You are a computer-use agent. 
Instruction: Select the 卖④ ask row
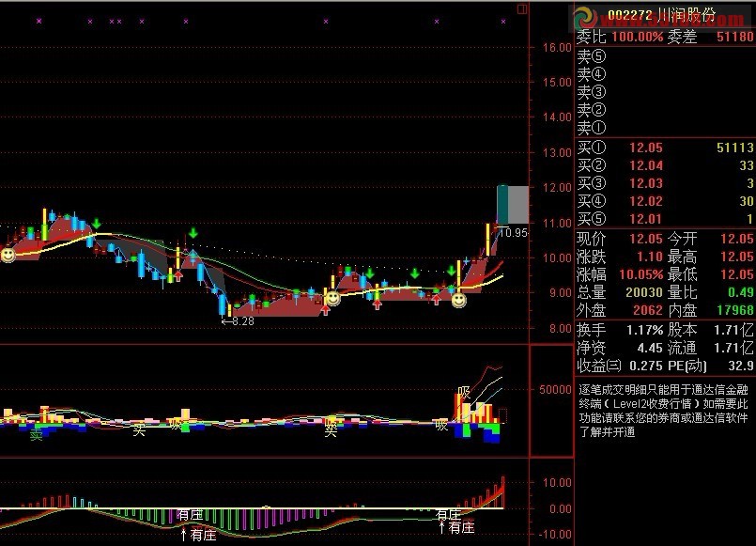(665, 74)
